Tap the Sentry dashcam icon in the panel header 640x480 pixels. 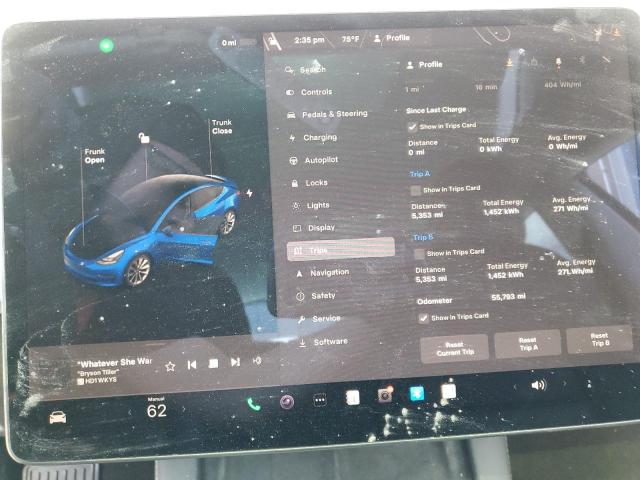click(x=558, y=62)
